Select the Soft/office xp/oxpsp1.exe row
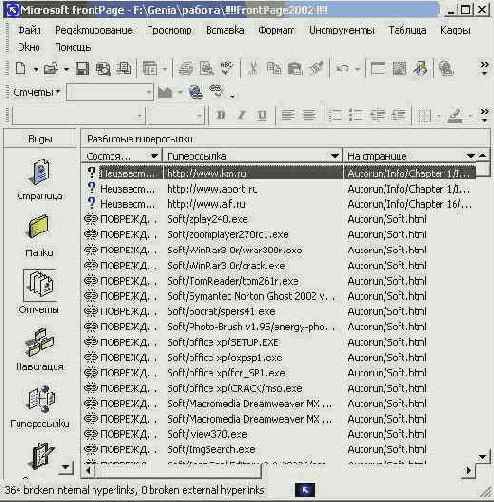Image resolution: width=494 pixels, height=502 pixels. click(279, 357)
